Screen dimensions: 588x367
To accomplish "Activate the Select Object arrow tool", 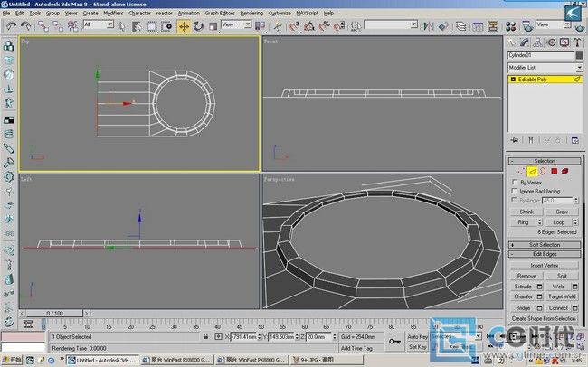I will 122,26.
